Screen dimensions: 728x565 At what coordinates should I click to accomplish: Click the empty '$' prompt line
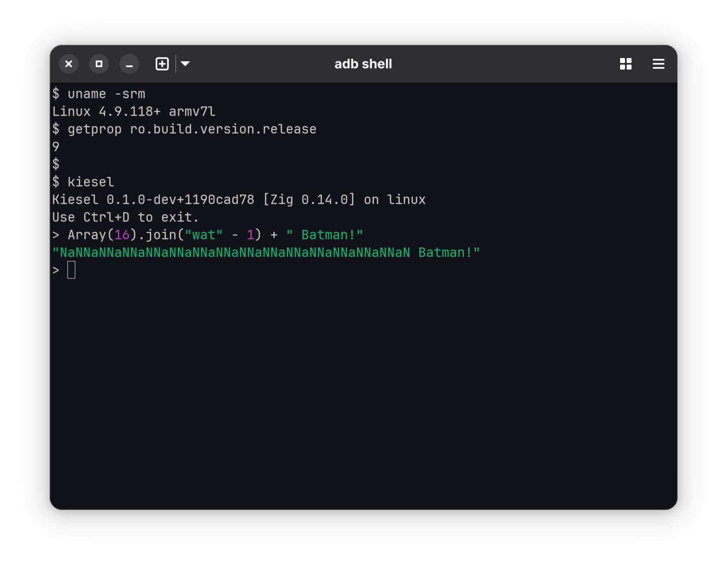[56, 164]
